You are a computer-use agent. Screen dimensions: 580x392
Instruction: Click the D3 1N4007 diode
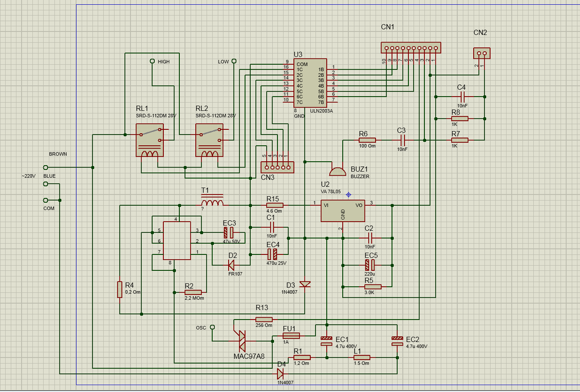pyautogui.click(x=305, y=283)
